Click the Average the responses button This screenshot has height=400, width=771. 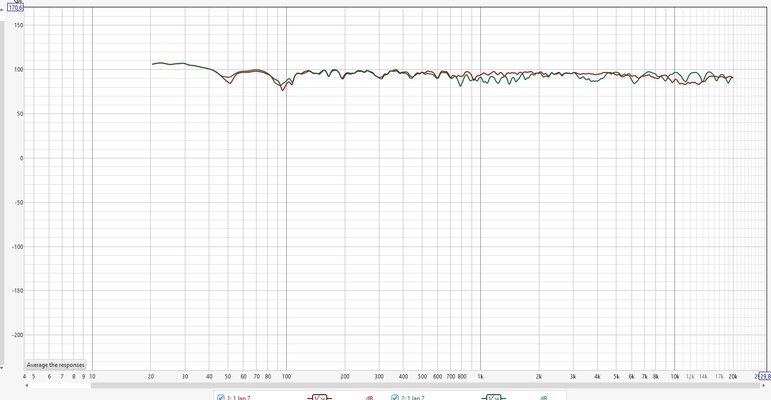click(x=56, y=365)
